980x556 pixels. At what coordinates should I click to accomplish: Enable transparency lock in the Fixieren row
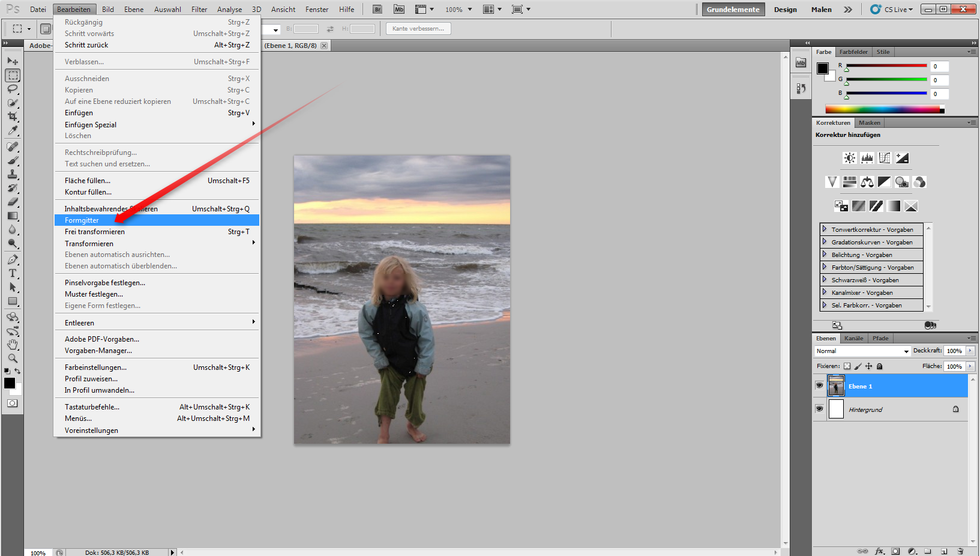click(847, 366)
